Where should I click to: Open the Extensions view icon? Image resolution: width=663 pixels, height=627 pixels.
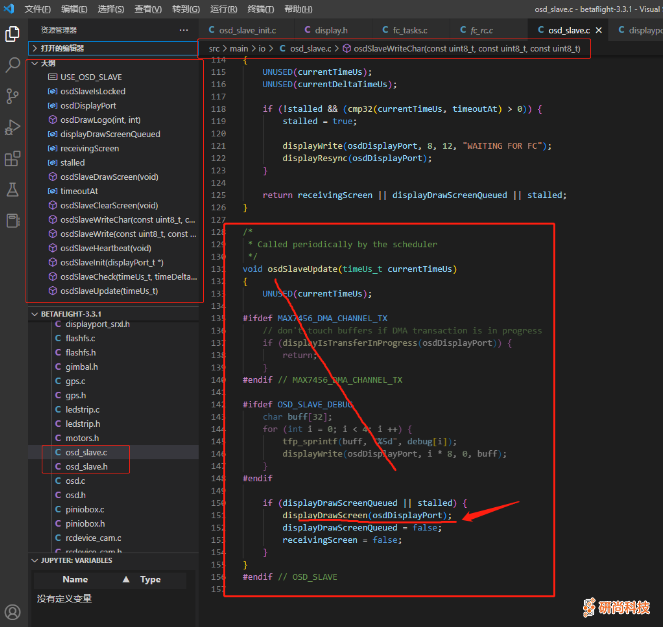(x=13, y=158)
